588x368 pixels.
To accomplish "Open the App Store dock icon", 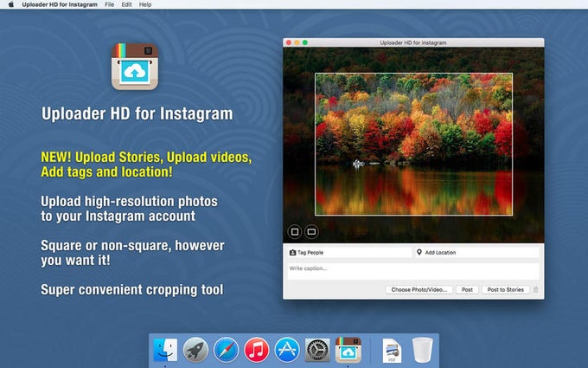I will [x=287, y=350].
